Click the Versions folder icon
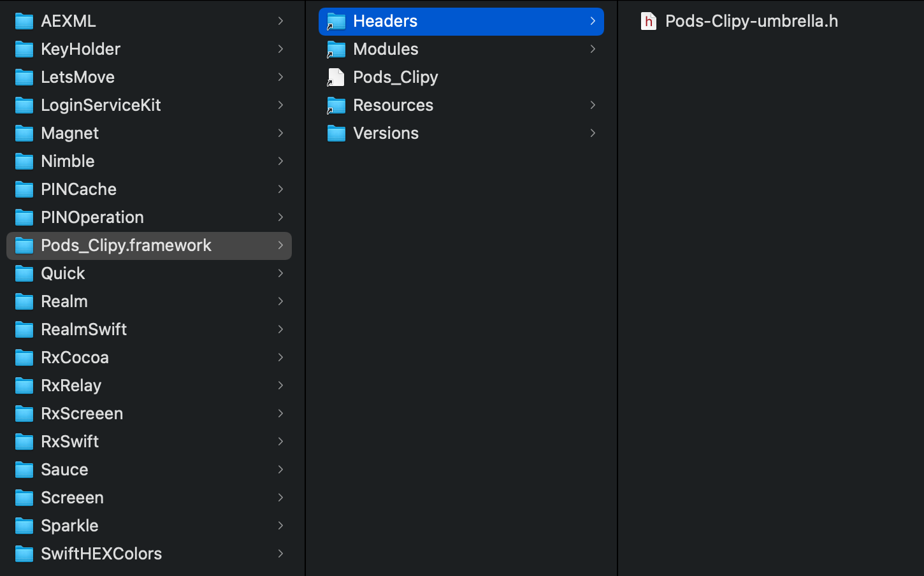The width and height of the screenshot is (924, 576). click(x=336, y=133)
